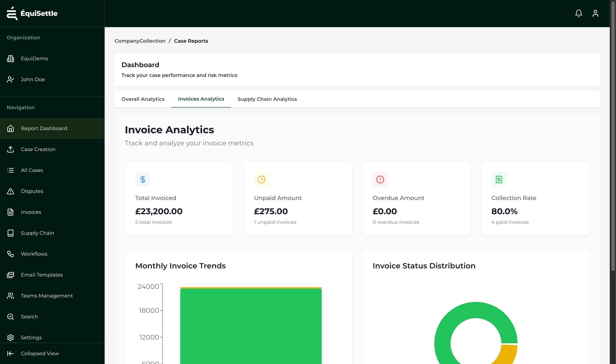The image size is (616, 364).
Task: Click the 80.0% Collection Rate value
Action: (504, 211)
